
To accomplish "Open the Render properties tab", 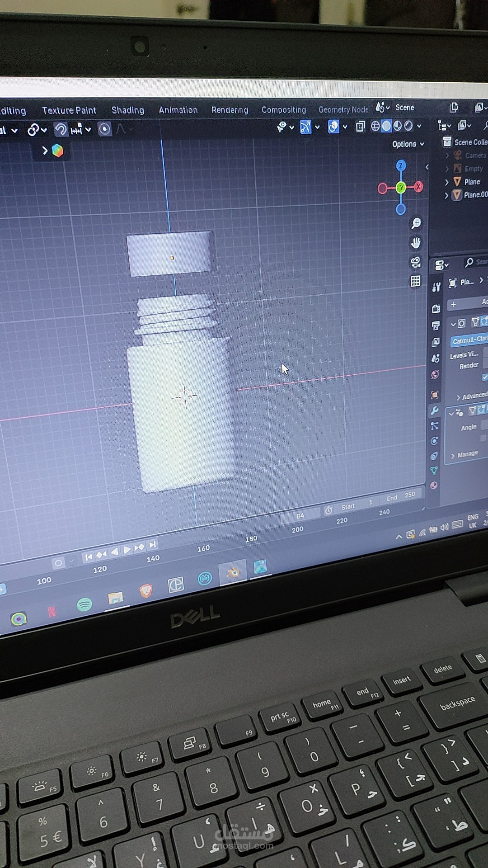I will coord(436,309).
